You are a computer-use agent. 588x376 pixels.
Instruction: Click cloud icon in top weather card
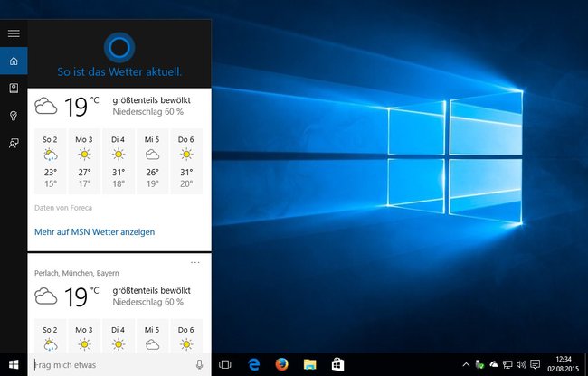[x=46, y=106]
